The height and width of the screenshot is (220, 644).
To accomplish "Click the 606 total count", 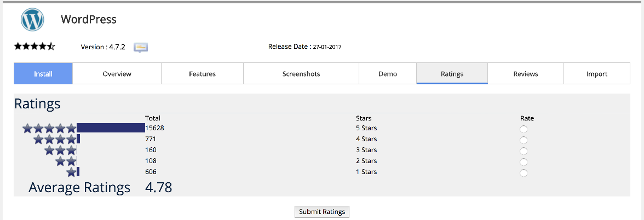I will click(x=151, y=172).
